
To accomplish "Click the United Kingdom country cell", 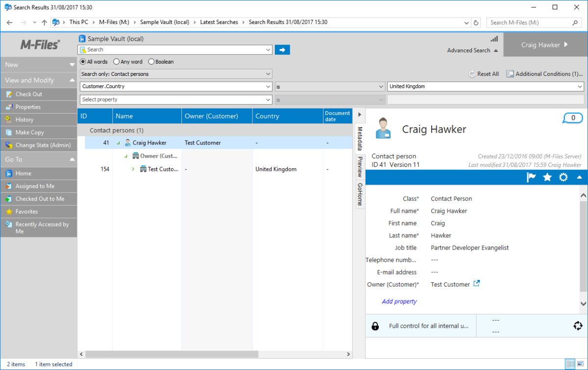I will pos(276,169).
